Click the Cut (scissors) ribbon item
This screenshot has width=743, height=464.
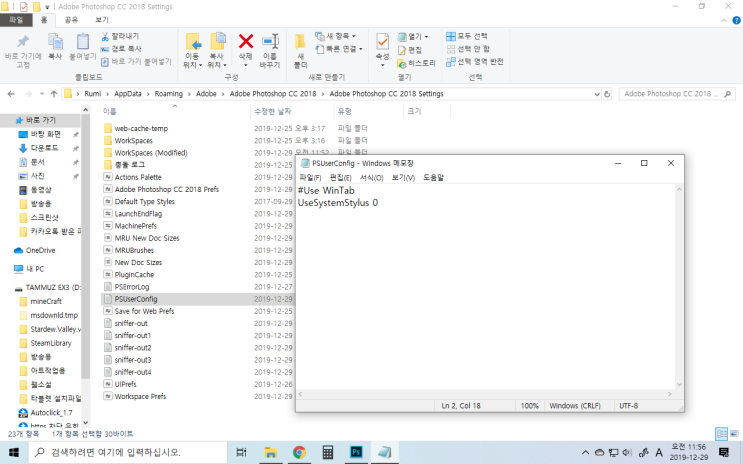120,36
